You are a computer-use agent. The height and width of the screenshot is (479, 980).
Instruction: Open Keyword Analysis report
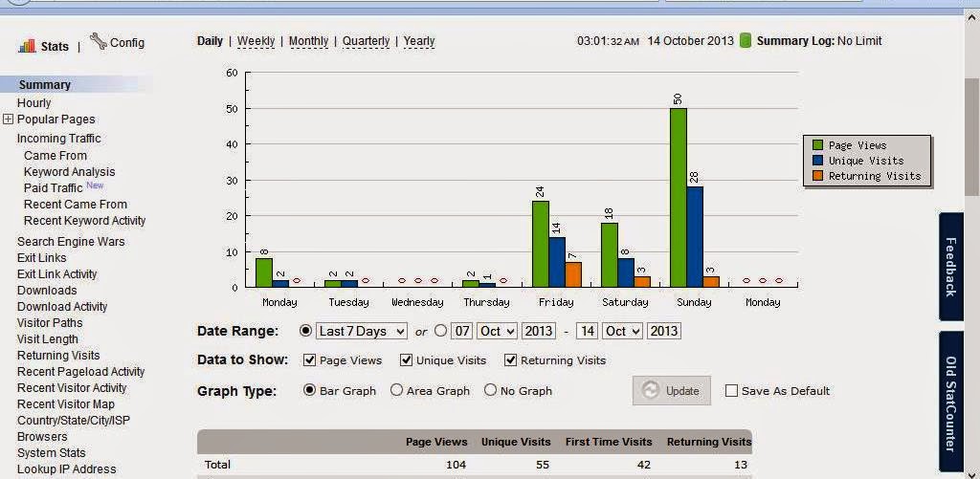point(69,172)
